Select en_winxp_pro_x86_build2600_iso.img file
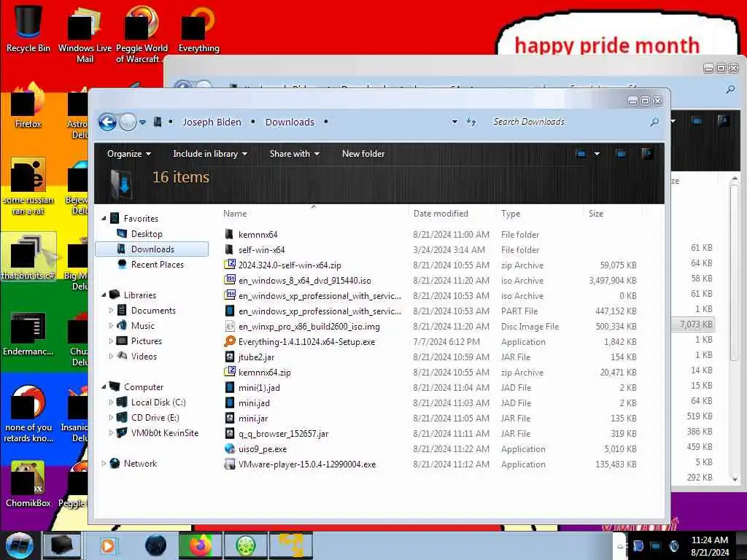 pos(309,327)
